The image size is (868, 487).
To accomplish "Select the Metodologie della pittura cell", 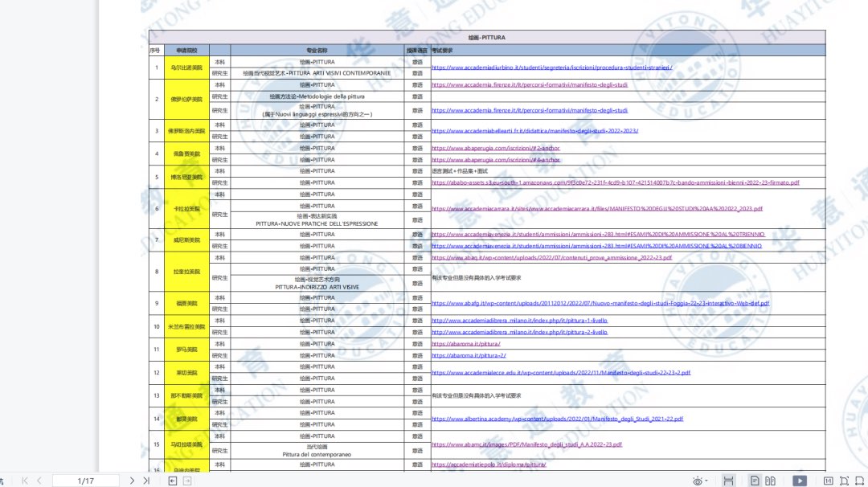I will click(x=317, y=96).
